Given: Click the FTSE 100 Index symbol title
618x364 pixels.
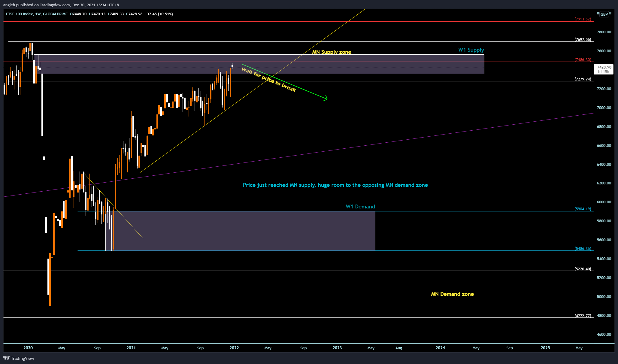Looking at the screenshot, I should pyautogui.click(x=20, y=14).
